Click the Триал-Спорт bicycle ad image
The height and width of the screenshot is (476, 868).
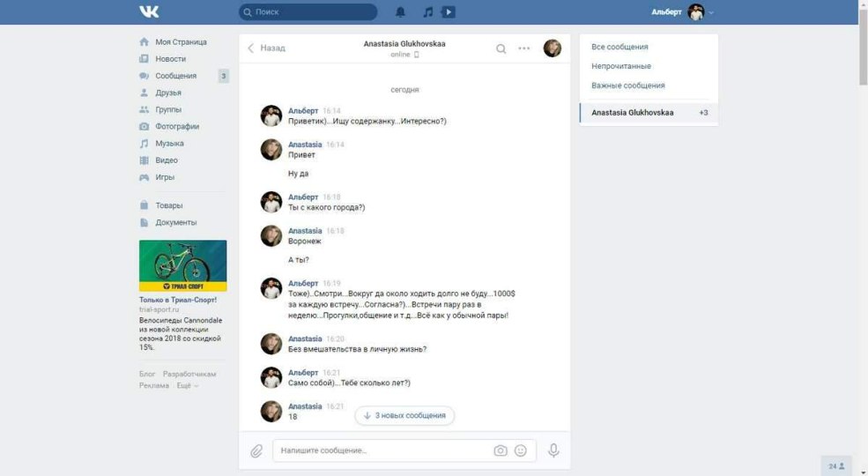pos(182,265)
